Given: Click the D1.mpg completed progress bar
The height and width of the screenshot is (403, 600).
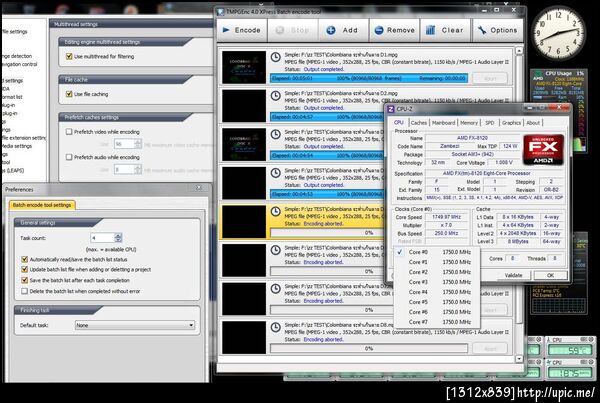Looking at the screenshot, I should coord(368,78).
